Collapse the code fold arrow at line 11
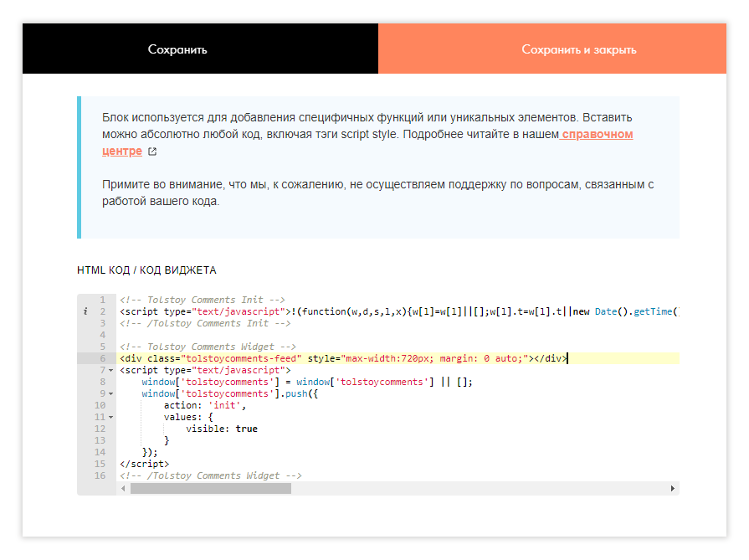The width and height of the screenshot is (749, 560). coord(110,417)
